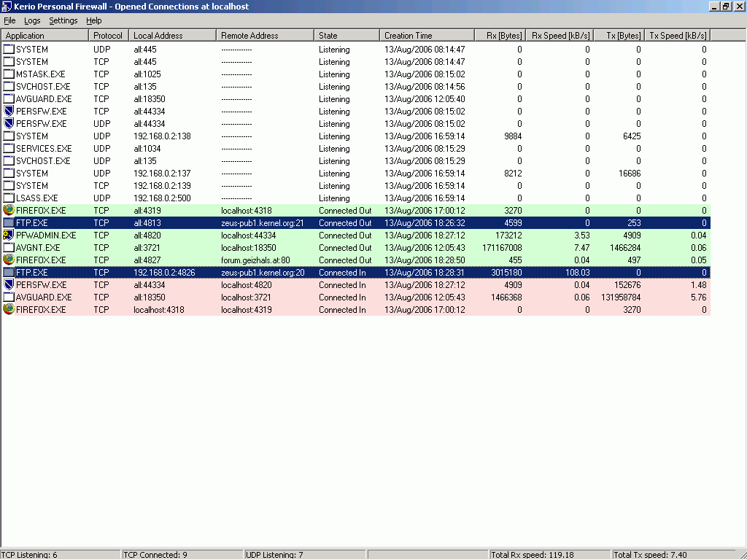Sort by the State column header
The width and height of the screenshot is (747, 560).
tap(347, 35)
